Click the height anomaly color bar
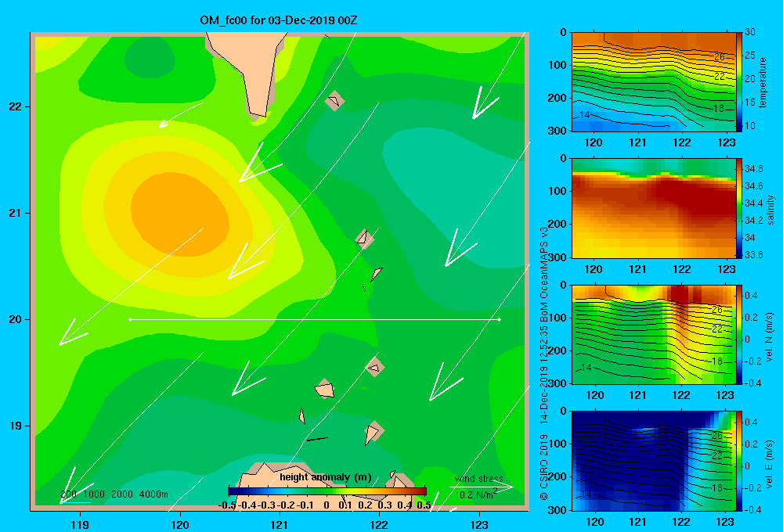783x532 pixels. 327,491
